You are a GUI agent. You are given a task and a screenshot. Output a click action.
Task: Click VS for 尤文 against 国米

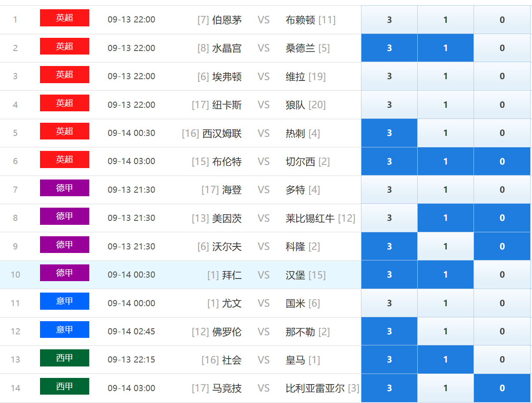click(x=263, y=303)
